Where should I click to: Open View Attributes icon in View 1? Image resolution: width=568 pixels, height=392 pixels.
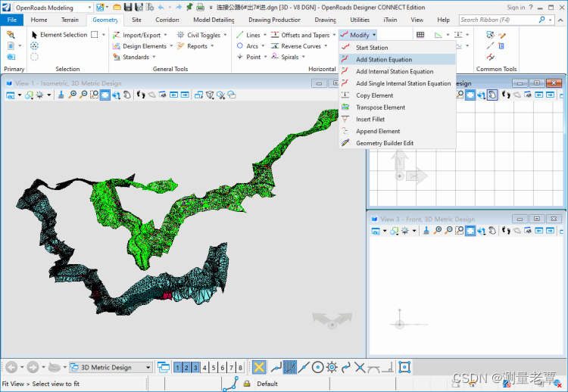click(x=11, y=95)
